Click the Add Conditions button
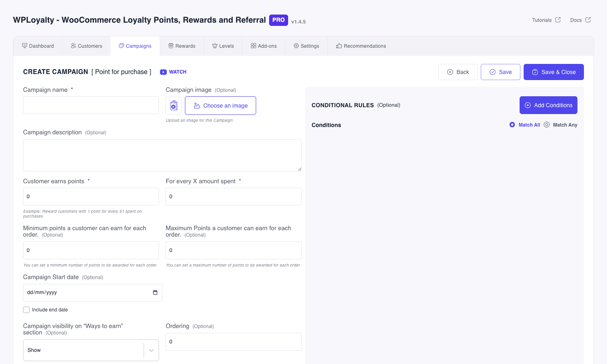The image size is (607, 364). pos(548,105)
